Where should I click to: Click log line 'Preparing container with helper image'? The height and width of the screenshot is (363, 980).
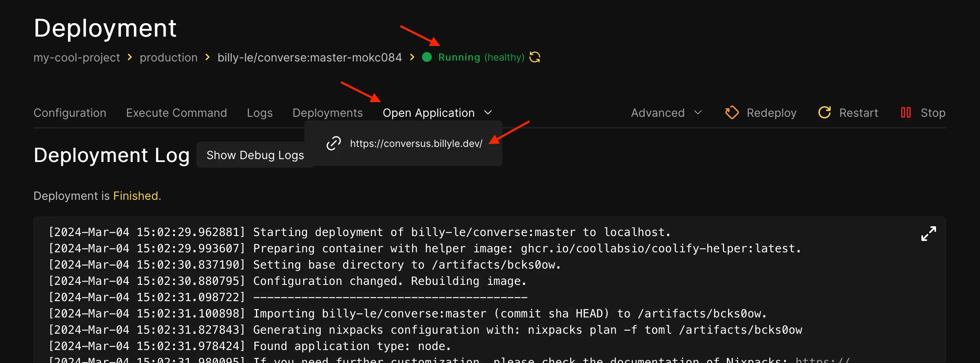(x=425, y=248)
